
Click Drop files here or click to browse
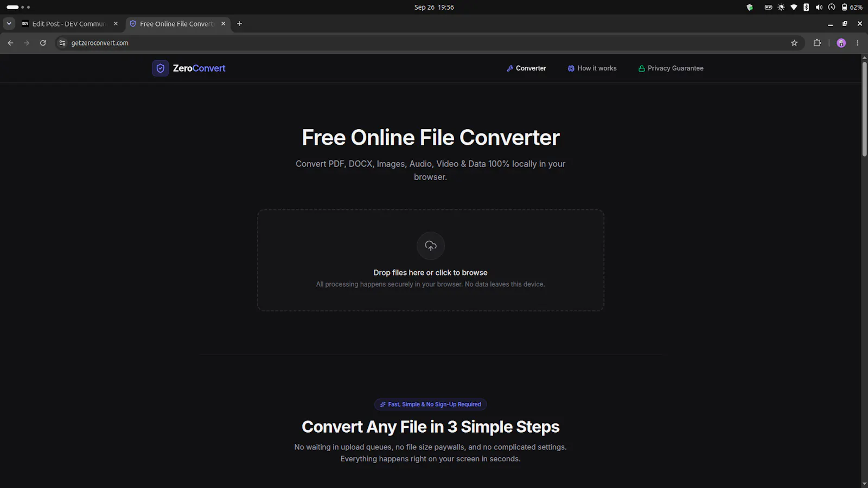pyautogui.click(x=431, y=273)
